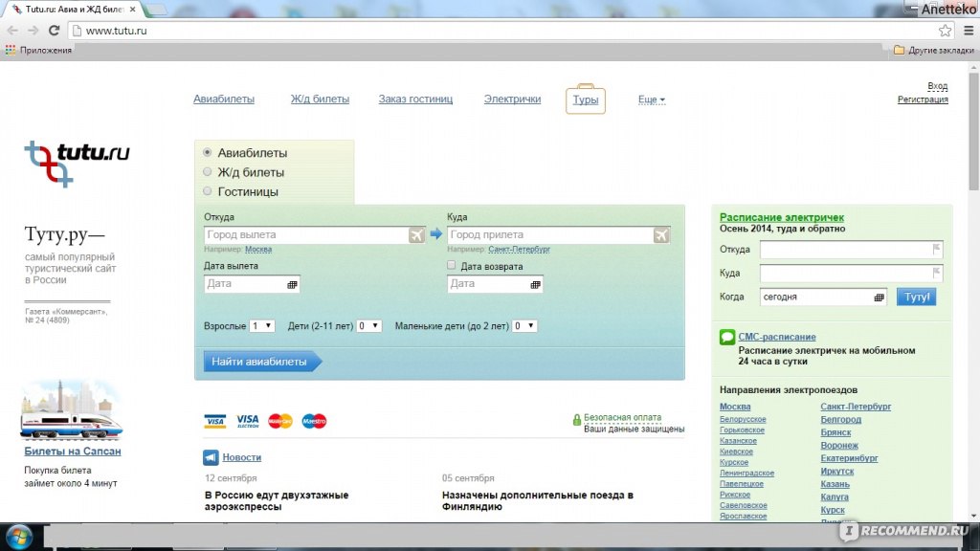This screenshot has width=980, height=551.
Task: Click Новости link
Action: pos(242,457)
